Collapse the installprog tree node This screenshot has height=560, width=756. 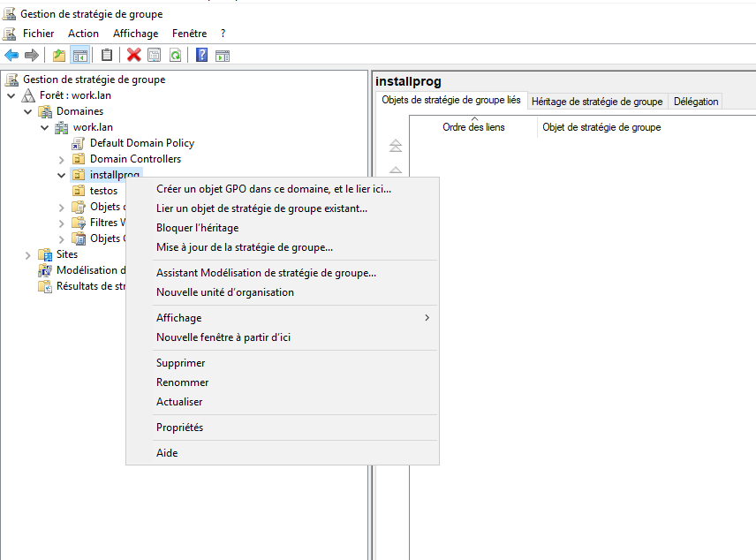pyautogui.click(x=61, y=175)
